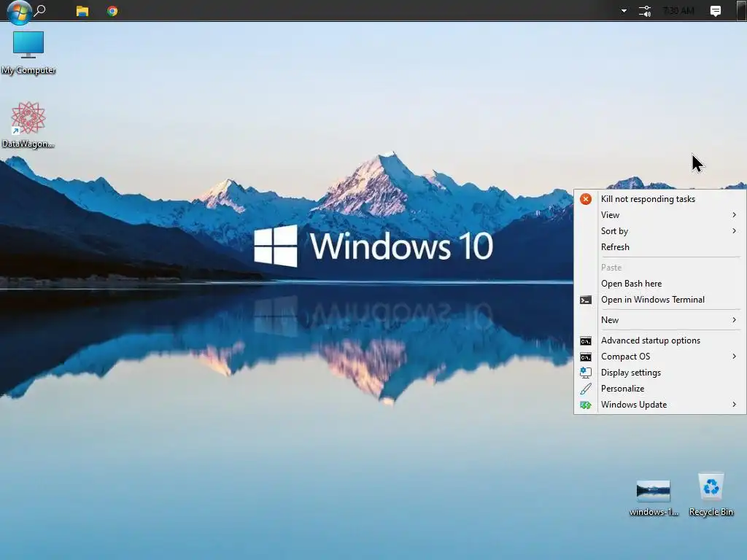Choose Open in Windows Terminal
The height and width of the screenshot is (560, 747).
pyautogui.click(x=659, y=300)
